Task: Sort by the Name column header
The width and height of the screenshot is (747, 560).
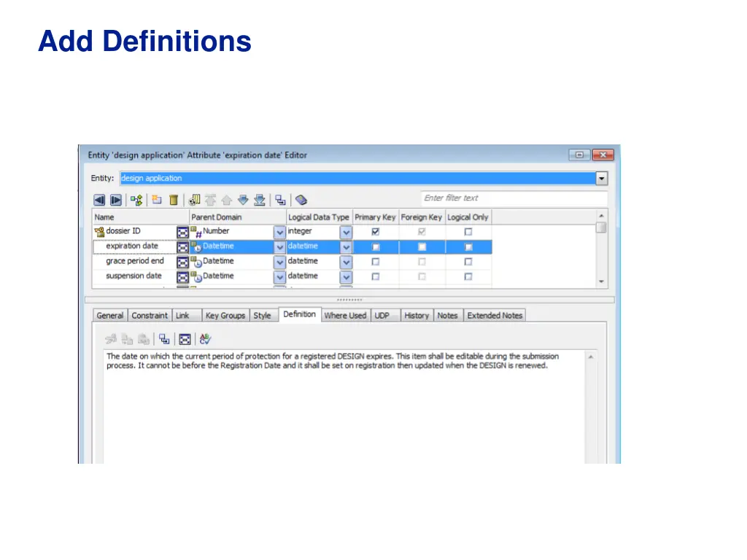Action: pyautogui.click(x=141, y=217)
